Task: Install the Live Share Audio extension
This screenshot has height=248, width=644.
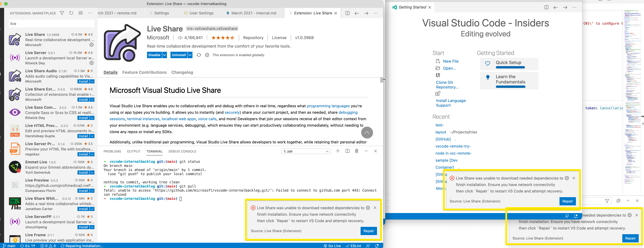Action: pos(83,81)
